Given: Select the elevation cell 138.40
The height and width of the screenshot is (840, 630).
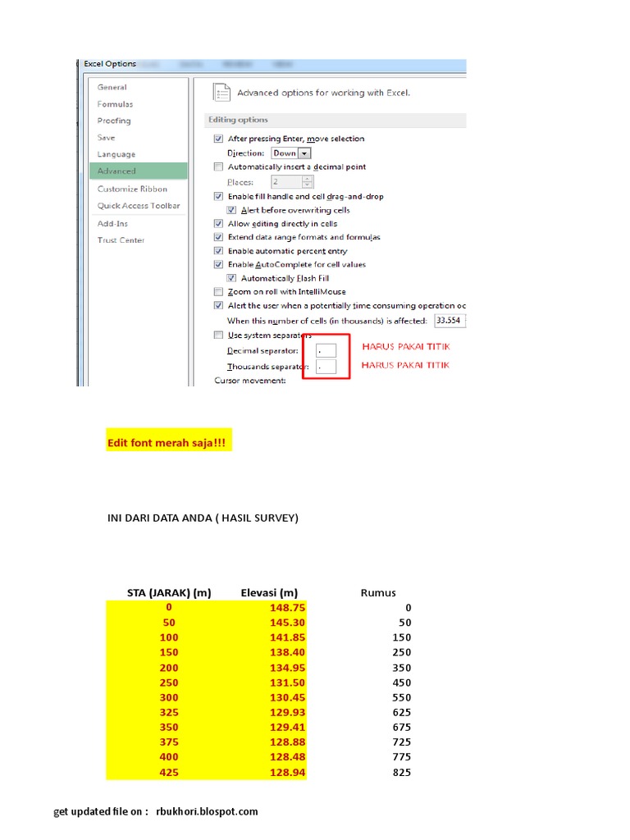Looking at the screenshot, I should (x=287, y=652).
